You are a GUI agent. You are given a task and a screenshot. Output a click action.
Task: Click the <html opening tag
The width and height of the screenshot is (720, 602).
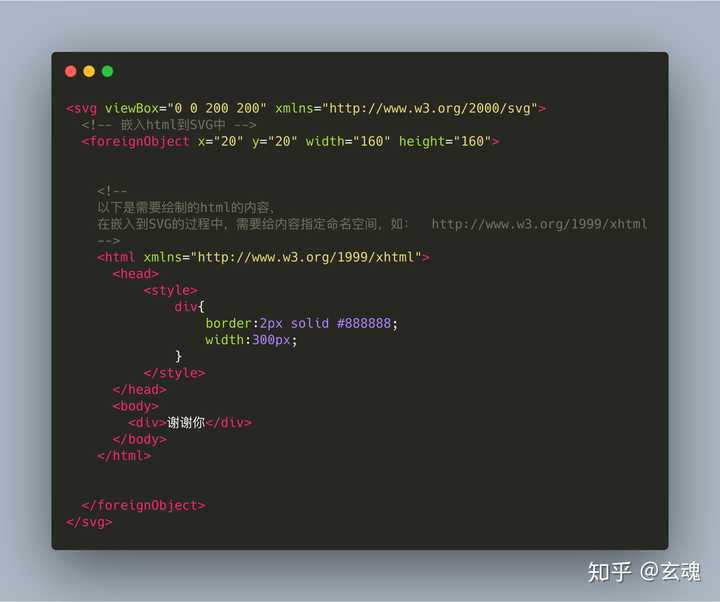[116, 257]
